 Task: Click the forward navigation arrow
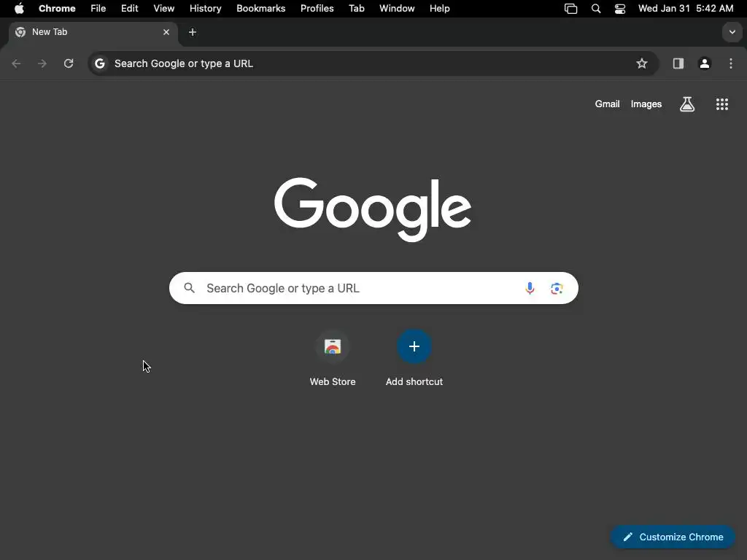click(x=42, y=63)
